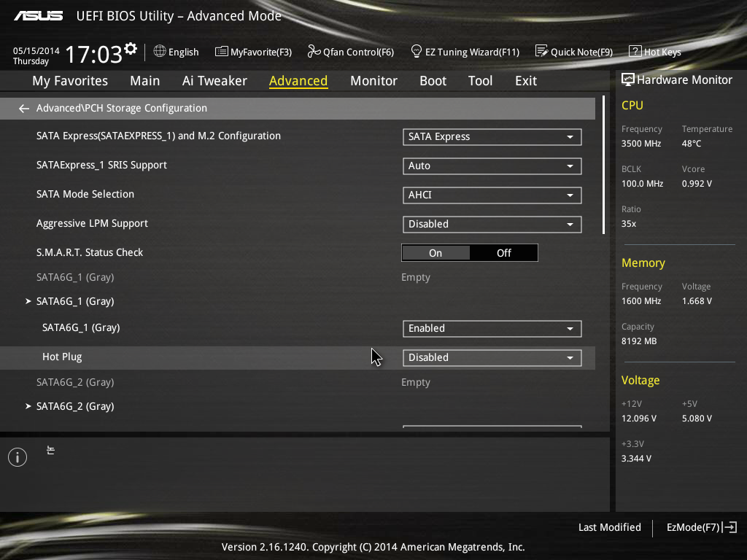Click BCLK 100.0 MHz value
Screen dimensions: 747x560
point(642,183)
